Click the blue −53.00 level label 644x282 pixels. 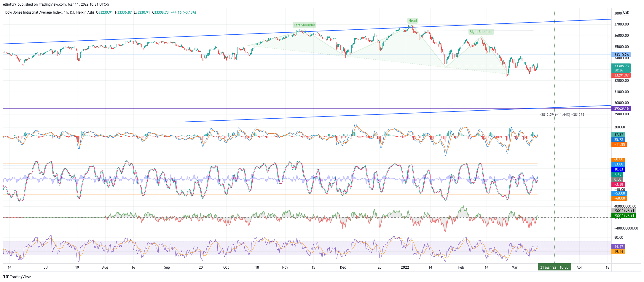tap(619, 193)
